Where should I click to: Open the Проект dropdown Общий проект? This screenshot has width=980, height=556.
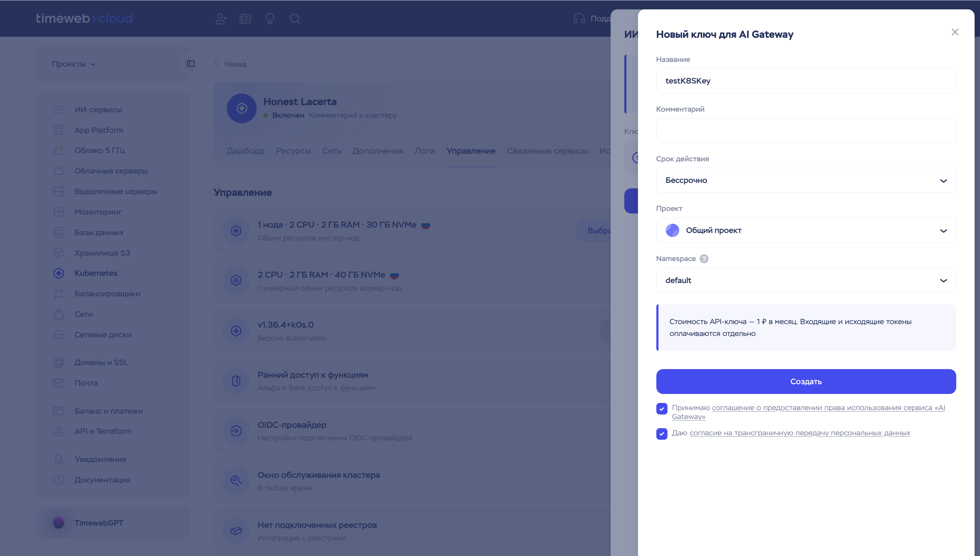coord(806,230)
